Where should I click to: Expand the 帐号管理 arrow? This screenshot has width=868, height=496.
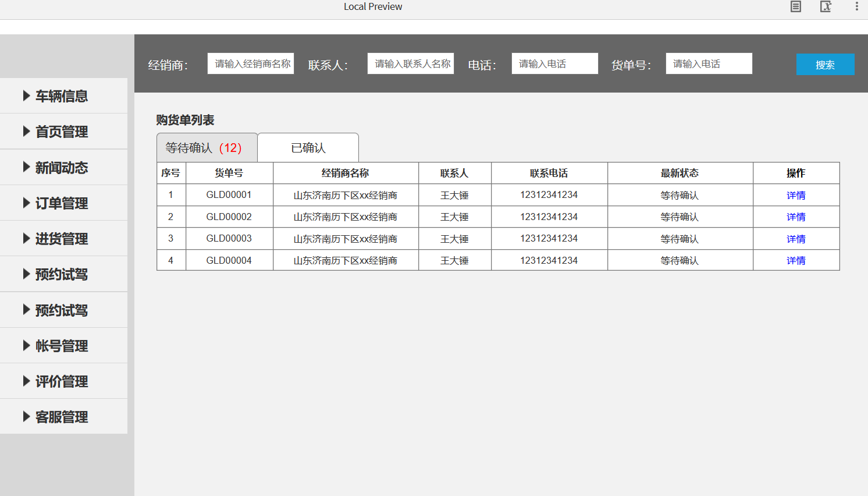click(x=26, y=345)
